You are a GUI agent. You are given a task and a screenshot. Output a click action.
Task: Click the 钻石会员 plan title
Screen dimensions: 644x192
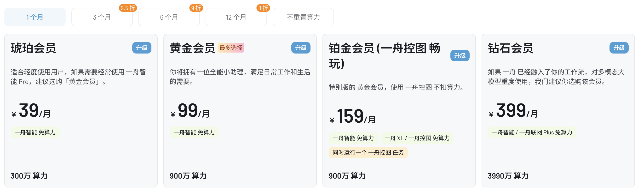[x=510, y=48]
